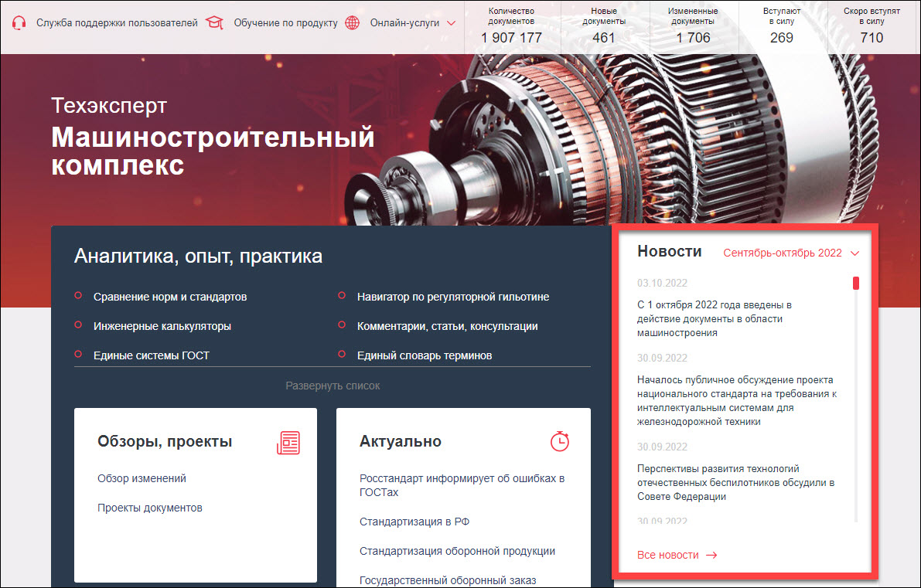Screen dimensions: 921x588
Task: Open Проекты документов link
Action: tap(150, 508)
